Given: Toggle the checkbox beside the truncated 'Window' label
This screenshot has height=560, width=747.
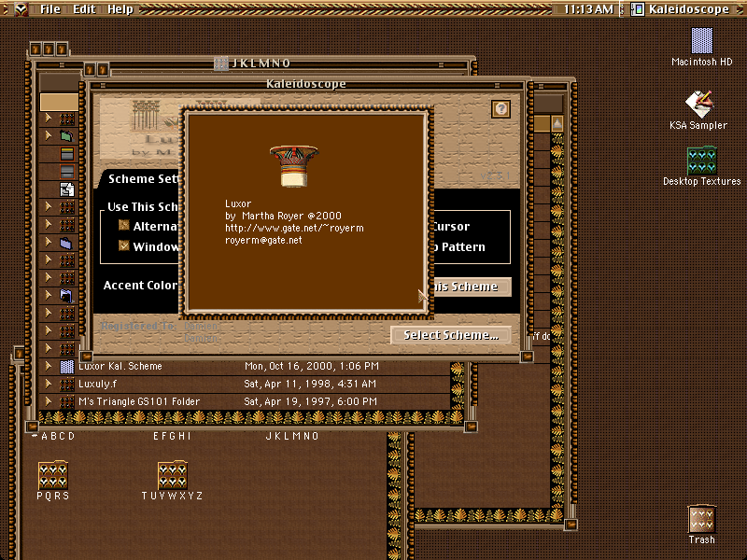Looking at the screenshot, I should [124, 245].
